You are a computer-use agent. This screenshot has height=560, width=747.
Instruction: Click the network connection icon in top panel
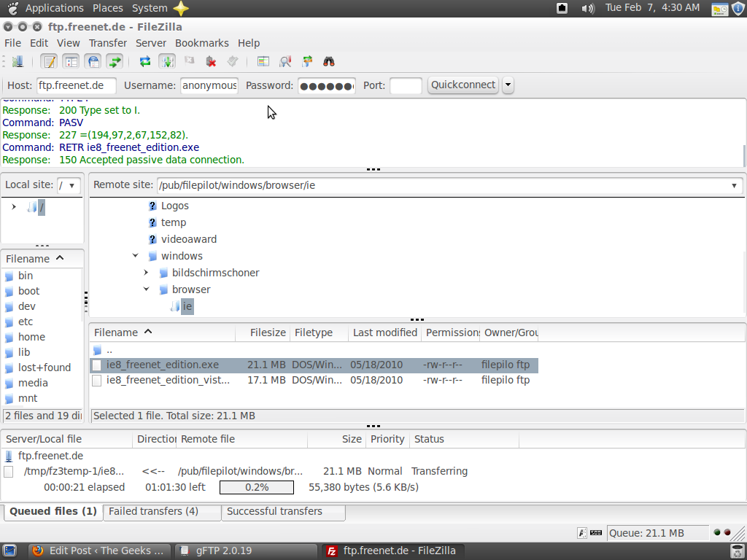click(562, 8)
